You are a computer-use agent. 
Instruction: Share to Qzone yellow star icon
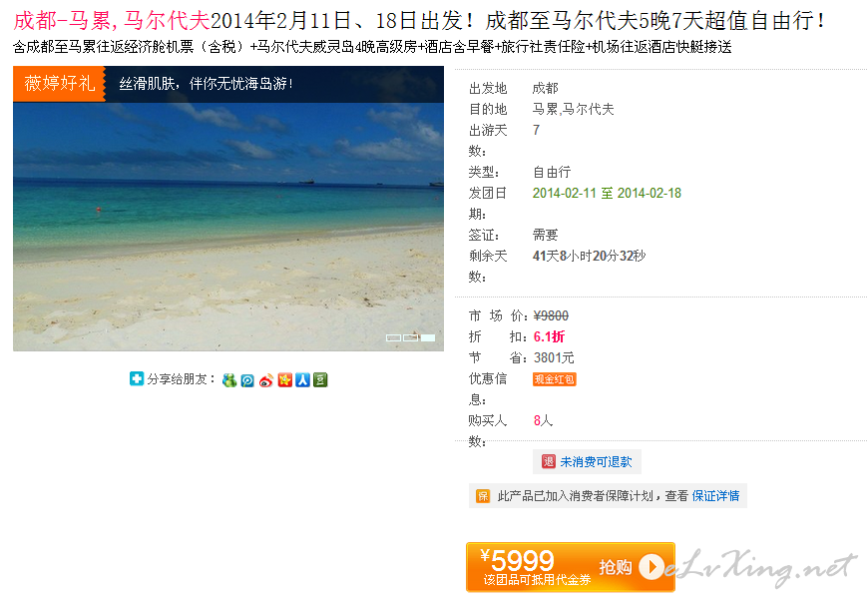(x=284, y=380)
